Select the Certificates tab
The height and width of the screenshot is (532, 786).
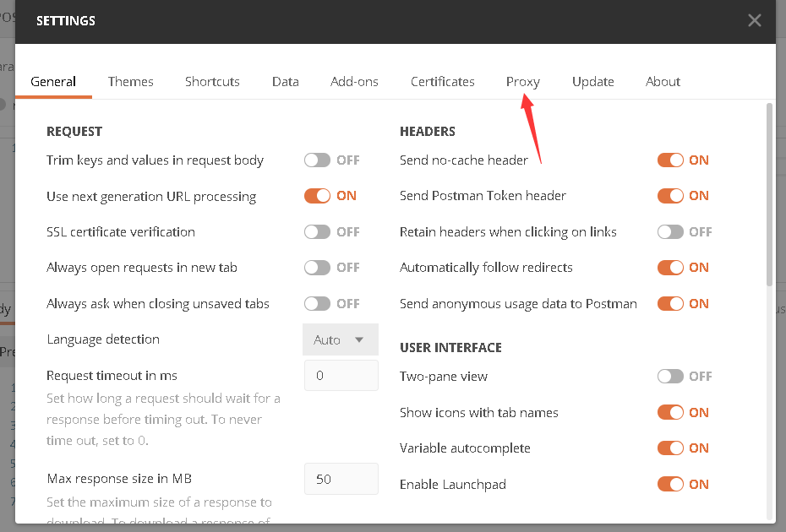click(442, 81)
